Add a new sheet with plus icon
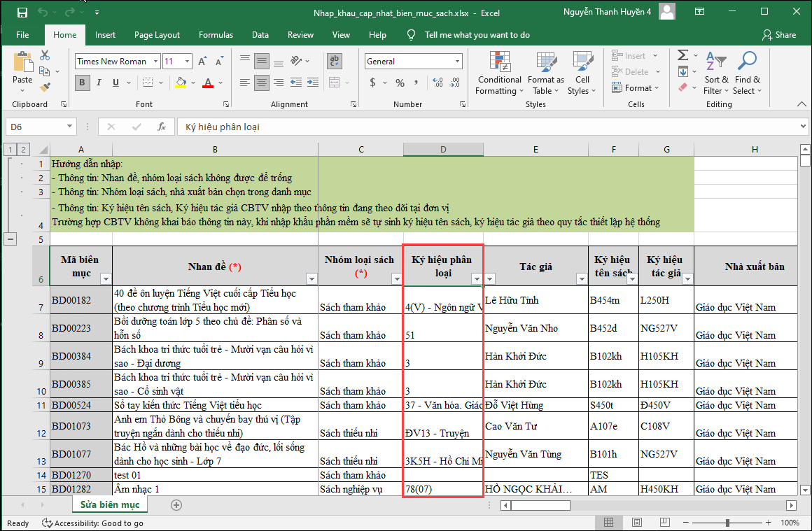 [x=176, y=504]
